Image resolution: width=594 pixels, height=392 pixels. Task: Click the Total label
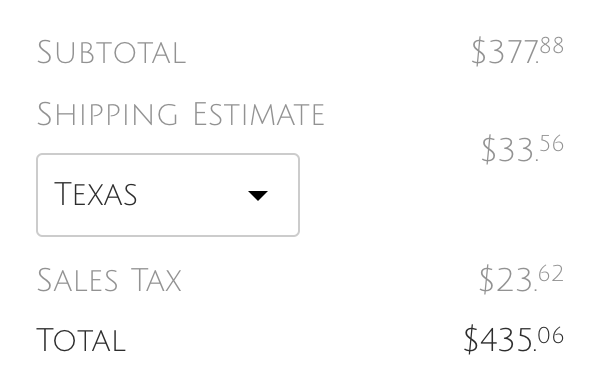click(81, 340)
